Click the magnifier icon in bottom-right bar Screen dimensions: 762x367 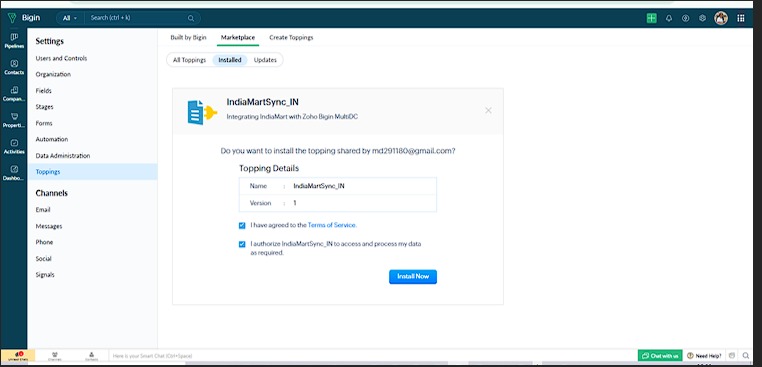pyautogui.click(x=745, y=356)
